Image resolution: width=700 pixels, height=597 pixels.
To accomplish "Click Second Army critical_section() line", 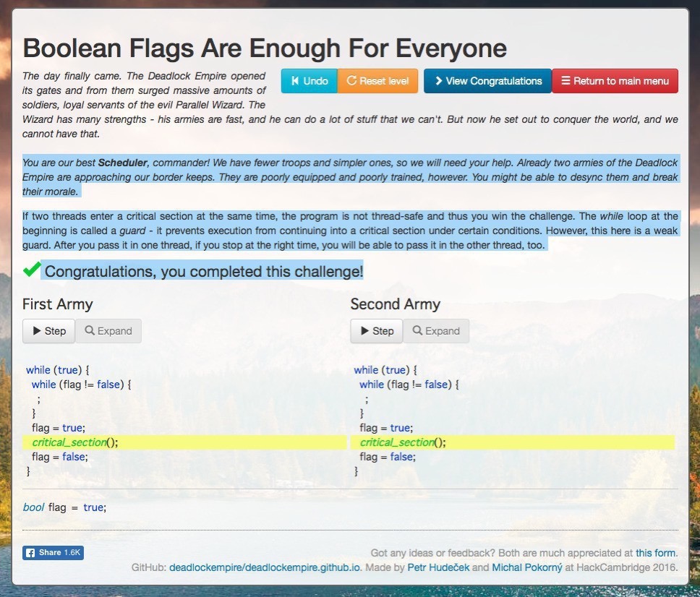I will click(x=513, y=442).
